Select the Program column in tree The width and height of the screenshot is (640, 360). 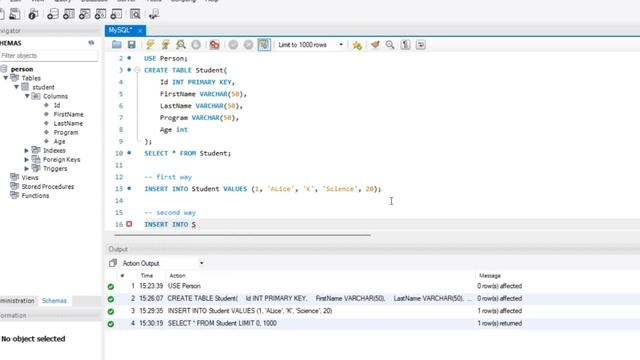[x=66, y=132]
